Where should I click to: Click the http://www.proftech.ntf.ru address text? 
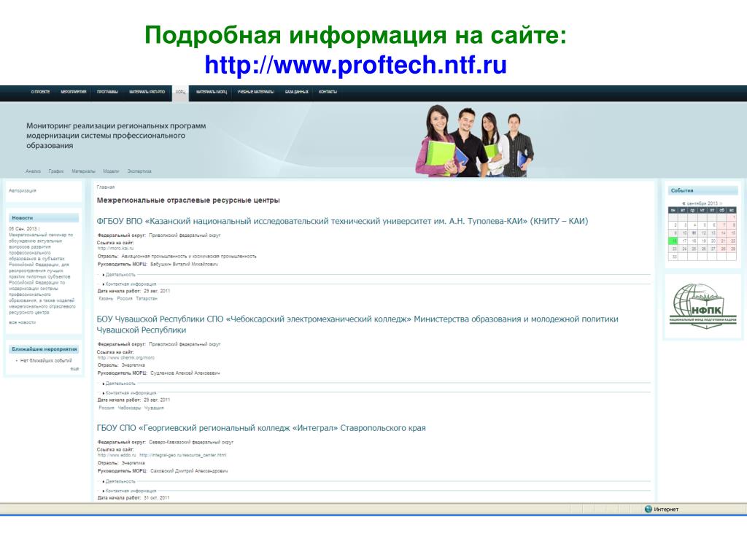(355, 65)
